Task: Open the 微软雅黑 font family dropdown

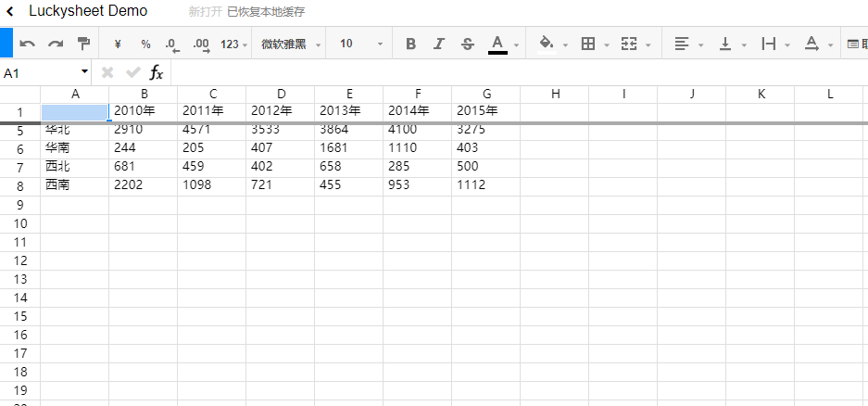Action: pyautogui.click(x=291, y=44)
